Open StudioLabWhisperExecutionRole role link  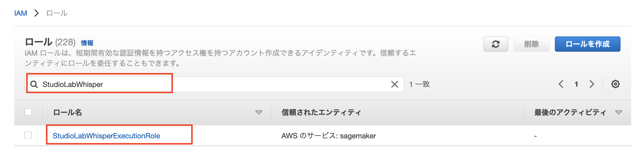106,136
